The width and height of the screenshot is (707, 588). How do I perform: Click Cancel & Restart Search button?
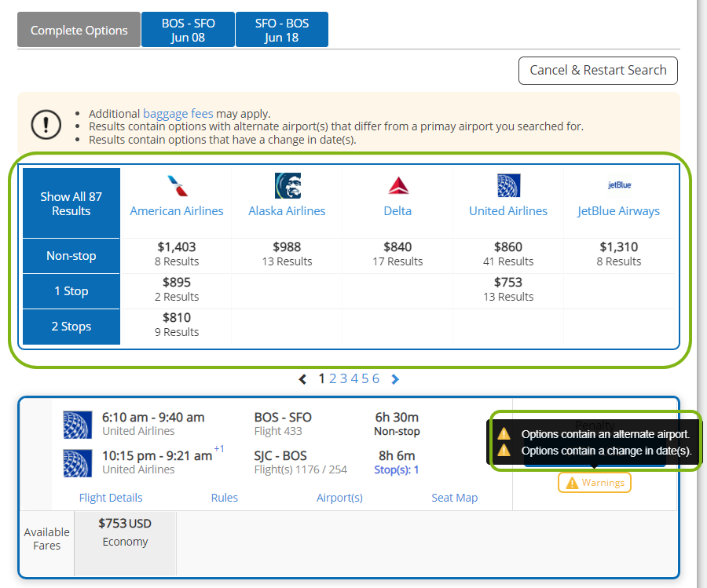coord(598,71)
